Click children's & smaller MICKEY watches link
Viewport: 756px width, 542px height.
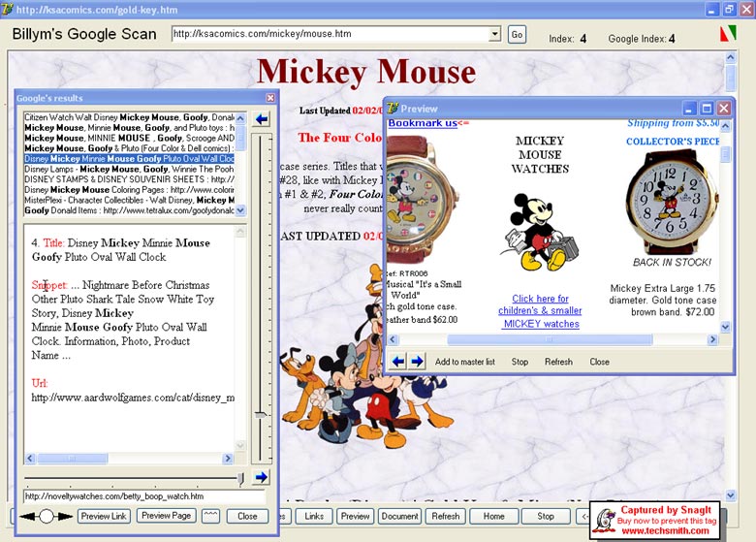[540, 311]
